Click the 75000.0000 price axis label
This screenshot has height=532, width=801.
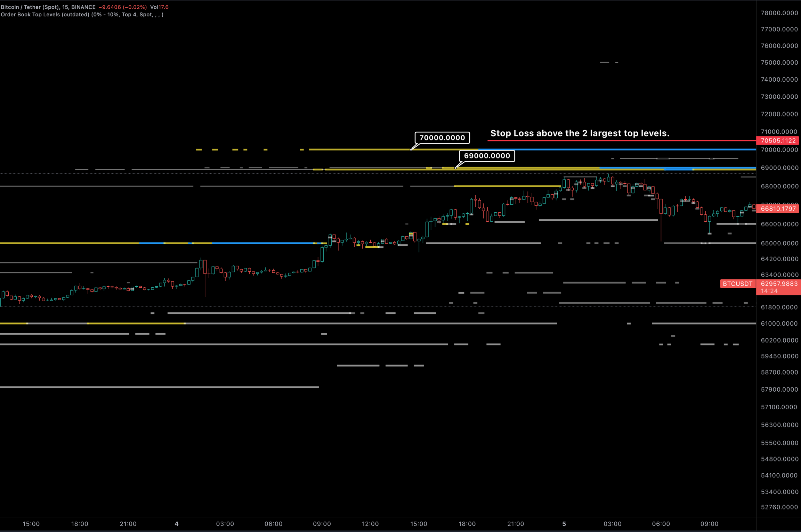point(779,63)
